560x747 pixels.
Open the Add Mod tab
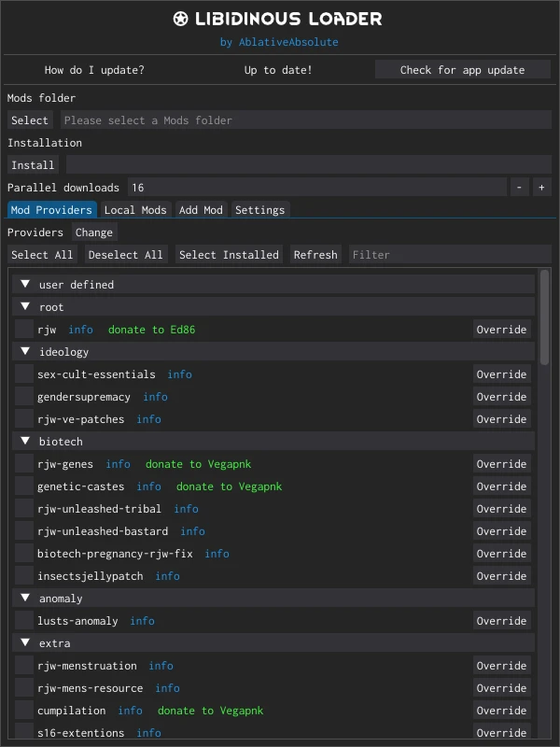coord(201,210)
